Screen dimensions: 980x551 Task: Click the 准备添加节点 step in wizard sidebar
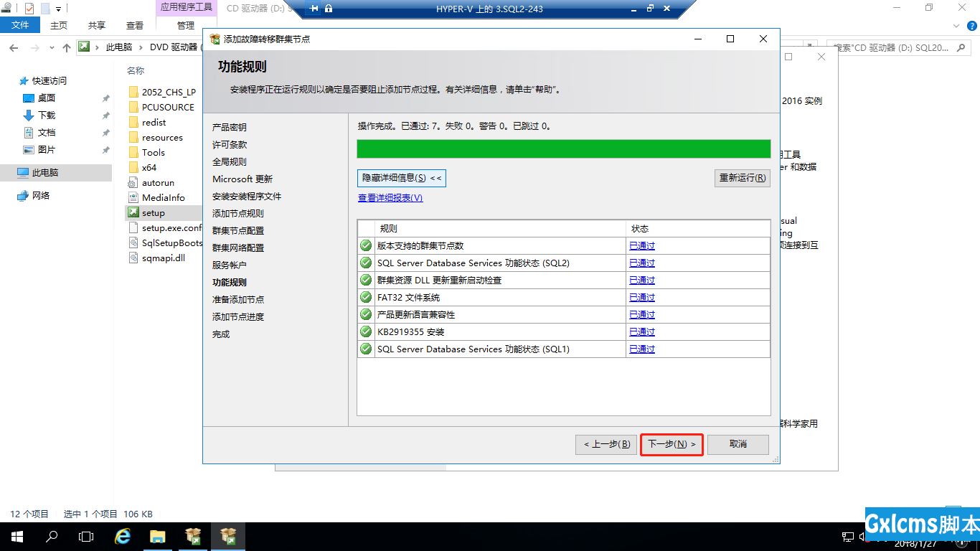pyautogui.click(x=238, y=299)
